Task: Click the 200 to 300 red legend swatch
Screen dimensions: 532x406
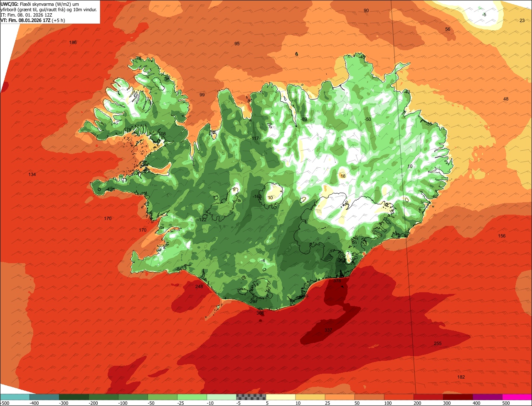Action: (428, 397)
